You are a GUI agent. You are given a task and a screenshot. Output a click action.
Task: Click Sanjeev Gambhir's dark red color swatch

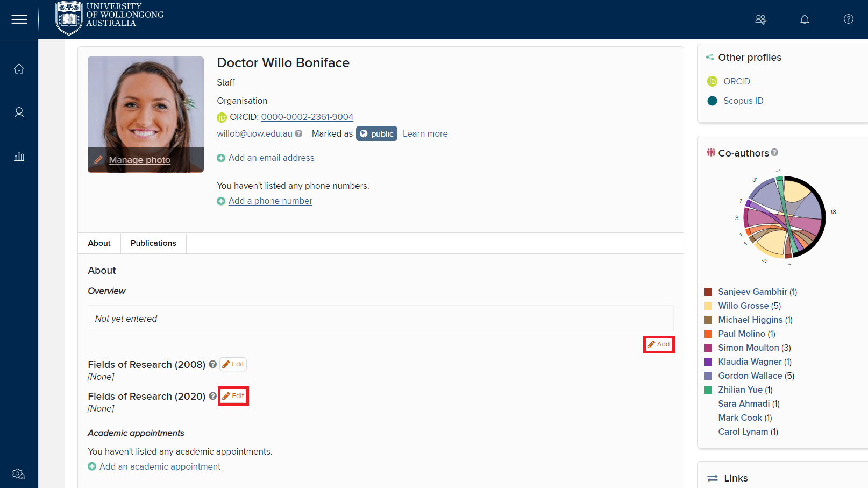[x=708, y=292]
